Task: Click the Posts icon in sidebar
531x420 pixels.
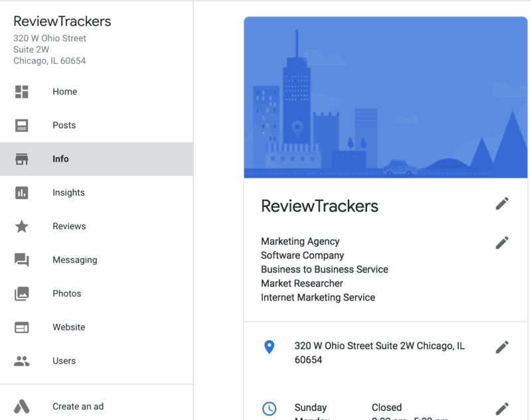Action: pos(22,125)
